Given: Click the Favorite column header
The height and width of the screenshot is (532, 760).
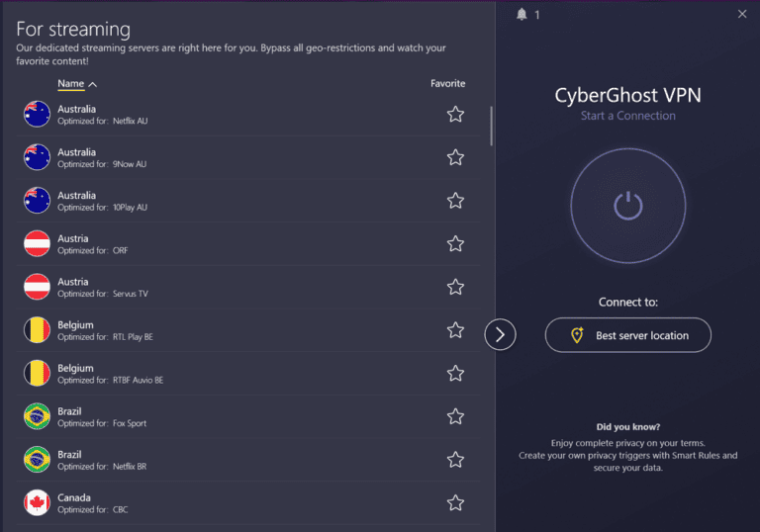Looking at the screenshot, I should point(448,83).
